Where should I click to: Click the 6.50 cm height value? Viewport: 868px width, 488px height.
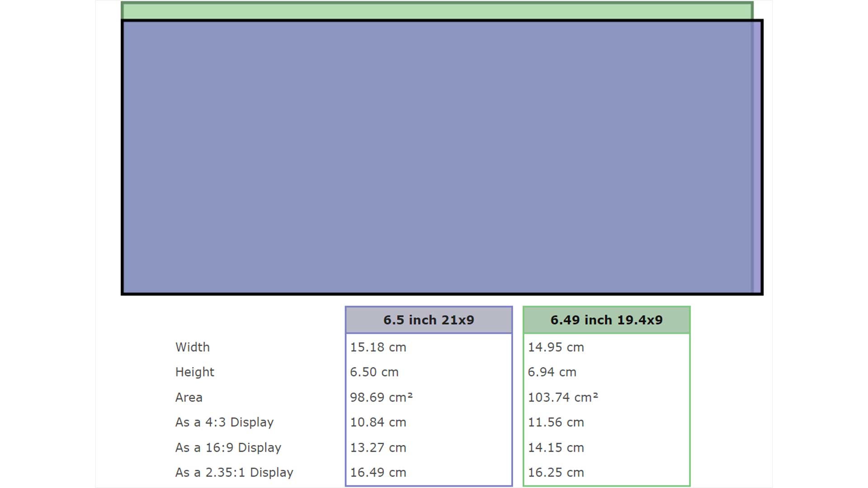(x=374, y=372)
